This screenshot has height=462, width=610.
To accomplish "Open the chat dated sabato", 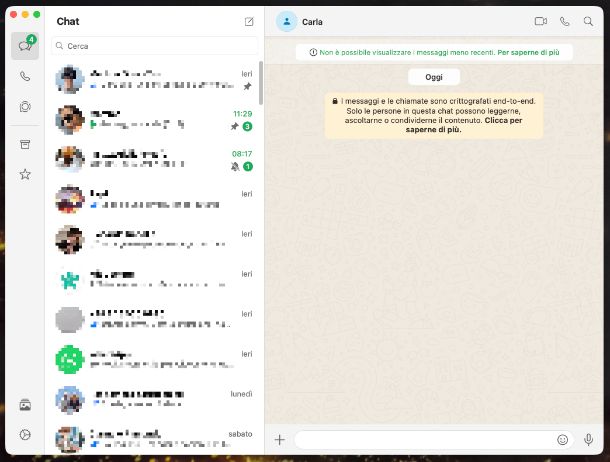I will click(x=155, y=439).
